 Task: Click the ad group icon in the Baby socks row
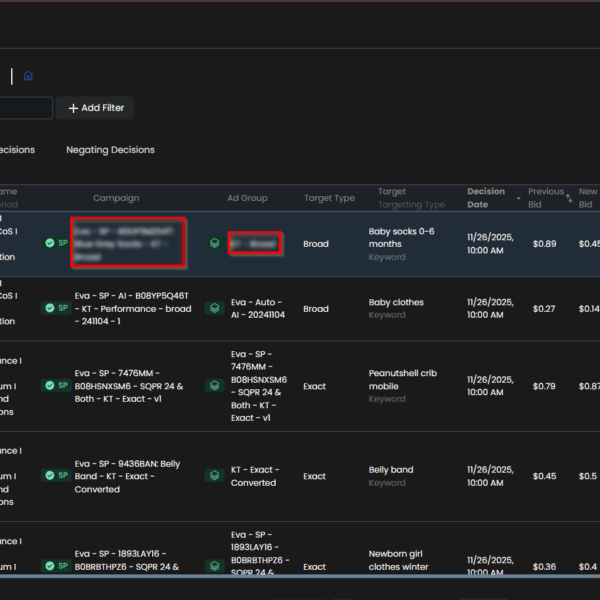(x=214, y=243)
